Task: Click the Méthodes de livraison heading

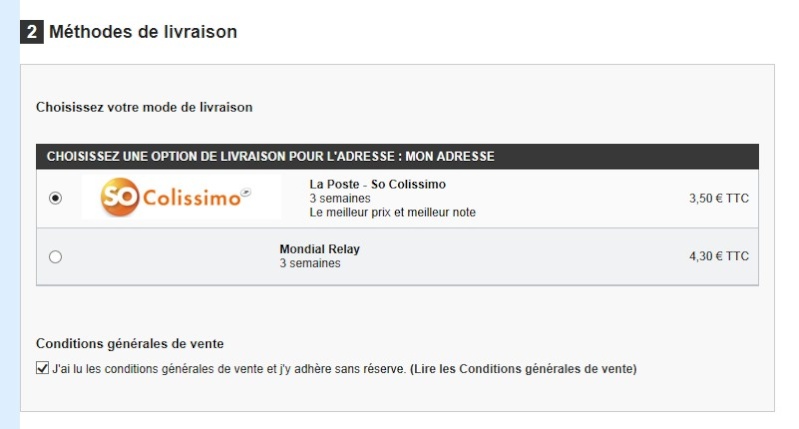Action: point(143,32)
